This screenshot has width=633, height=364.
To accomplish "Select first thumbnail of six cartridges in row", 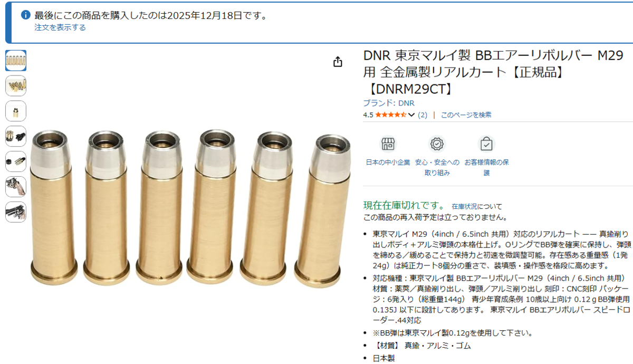I will [16, 61].
